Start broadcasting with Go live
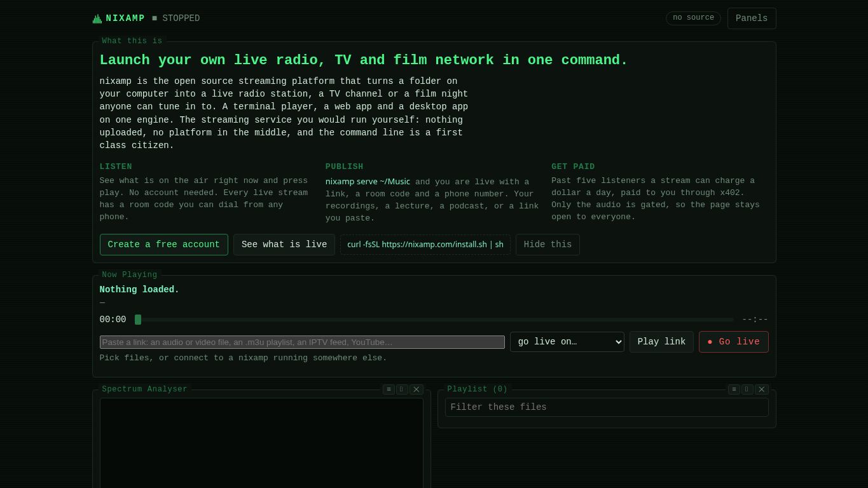The height and width of the screenshot is (488, 868). pyautogui.click(x=734, y=342)
